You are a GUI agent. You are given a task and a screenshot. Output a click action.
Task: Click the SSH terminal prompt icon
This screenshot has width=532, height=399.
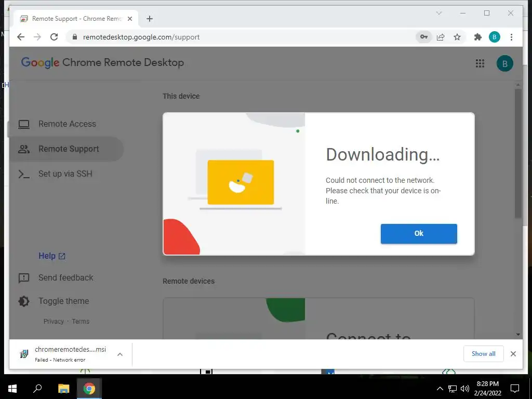point(24,174)
